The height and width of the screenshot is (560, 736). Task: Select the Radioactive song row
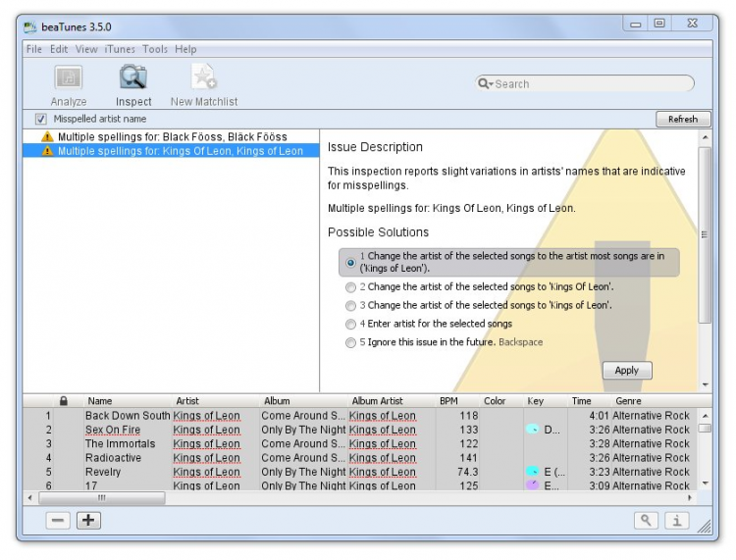pos(360,458)
